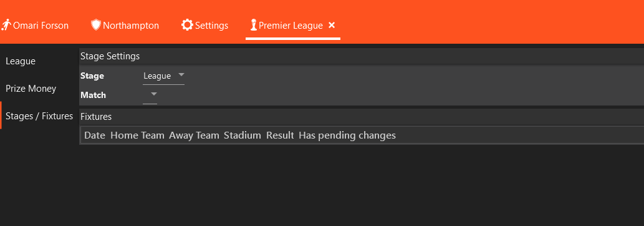Image resolution: width=644 pixels, height=226 pixels.
Task: Click the shield icon next to Northampton
Action: point(96,25)
